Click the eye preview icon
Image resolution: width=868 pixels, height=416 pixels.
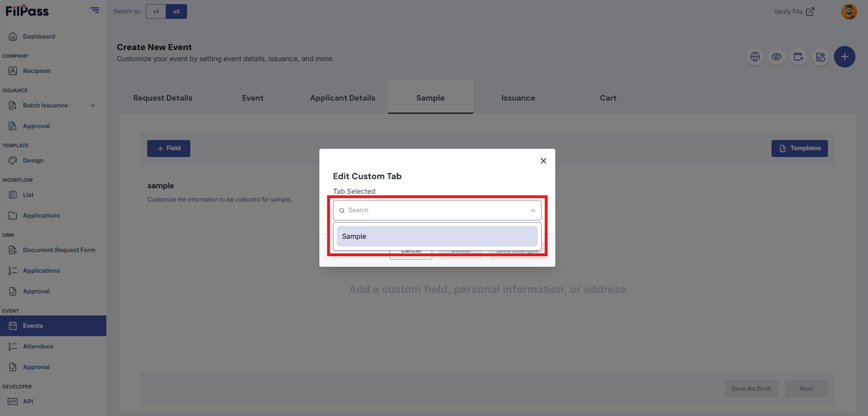pyautogui.click(x=777, y=56)
